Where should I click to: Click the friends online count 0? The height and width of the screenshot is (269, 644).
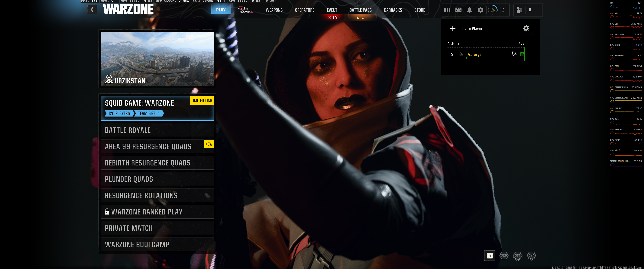pyautogui.click(x=530, y=10)
